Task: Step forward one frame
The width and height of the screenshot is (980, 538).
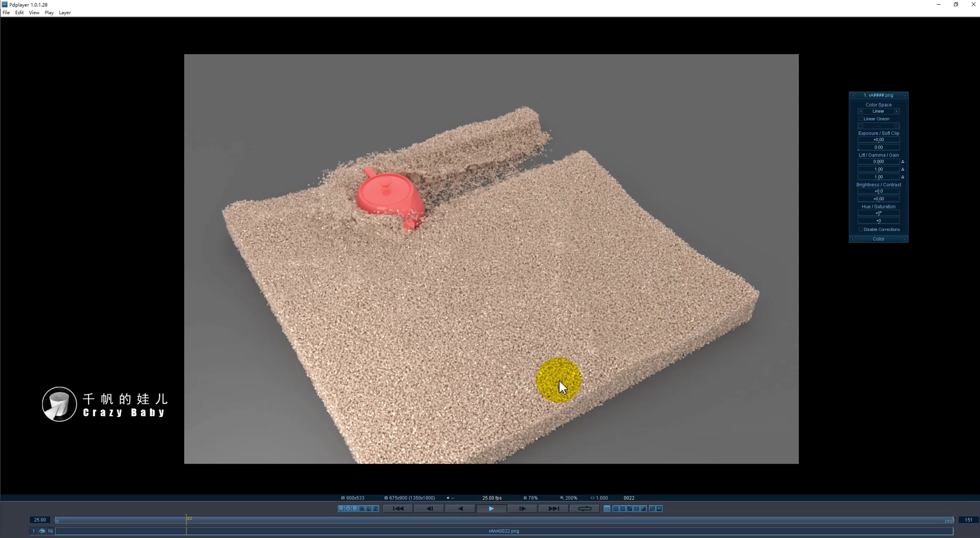Action: [522, 508]
